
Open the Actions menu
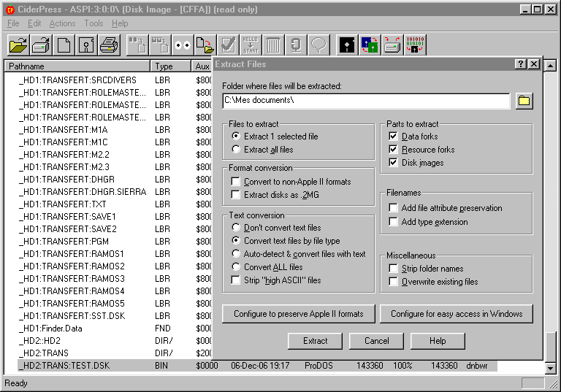tap(62, 23)
